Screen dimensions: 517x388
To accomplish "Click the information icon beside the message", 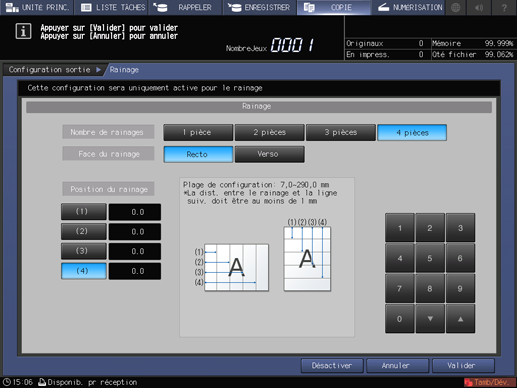I will pyautogui.click(x=23, y=31).
